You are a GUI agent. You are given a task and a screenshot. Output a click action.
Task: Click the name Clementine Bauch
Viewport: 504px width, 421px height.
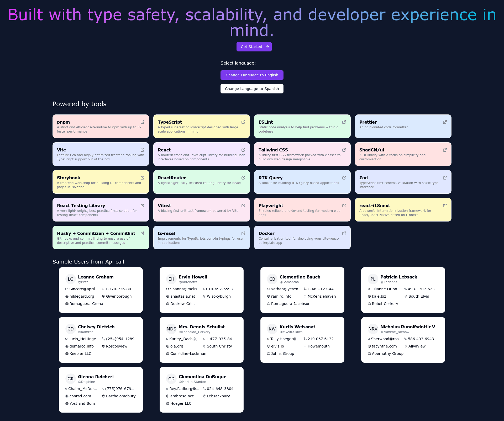[x=300, y=277]
